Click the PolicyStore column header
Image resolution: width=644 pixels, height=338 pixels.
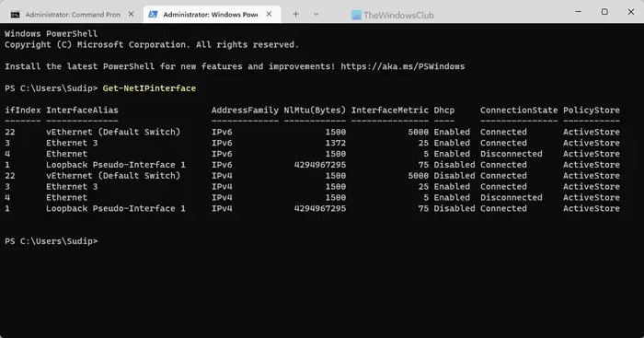click(x=591, y=111)
